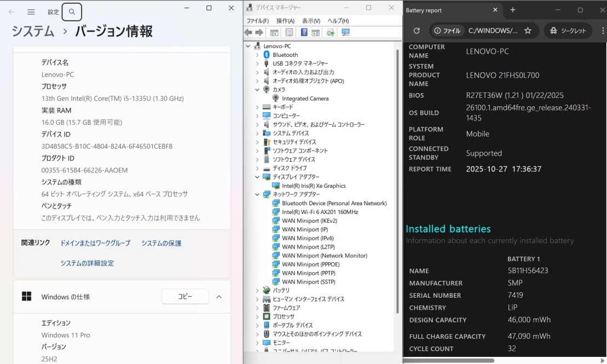Select Intel(R) Wi-Fi 6 AX201 160MHz device
This screenshot has width=607, height=364.
point(320,212)
